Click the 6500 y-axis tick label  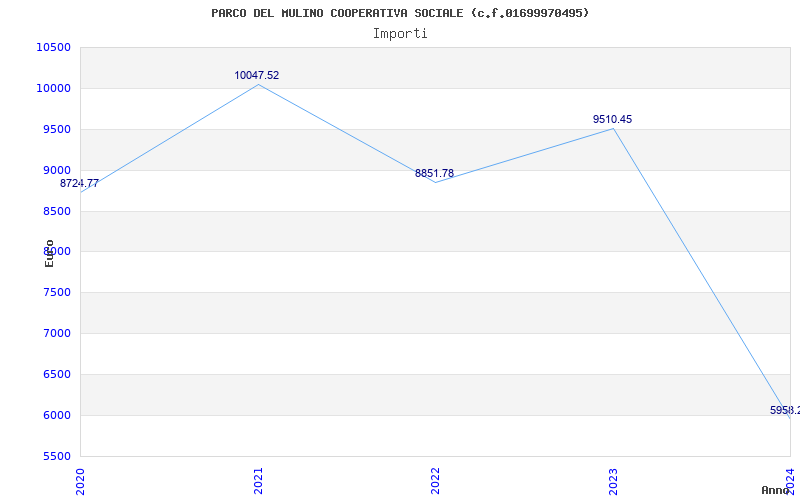(57, 374)
